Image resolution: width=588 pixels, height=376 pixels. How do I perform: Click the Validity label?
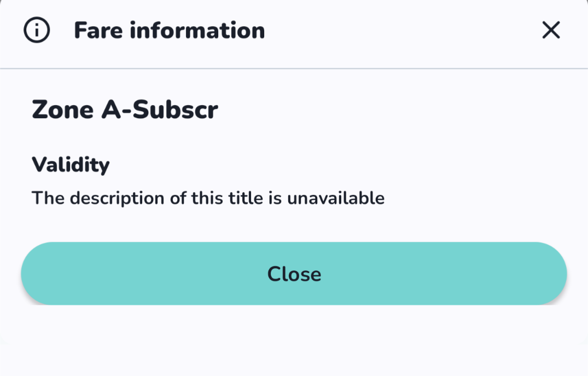tap(71, 165)
